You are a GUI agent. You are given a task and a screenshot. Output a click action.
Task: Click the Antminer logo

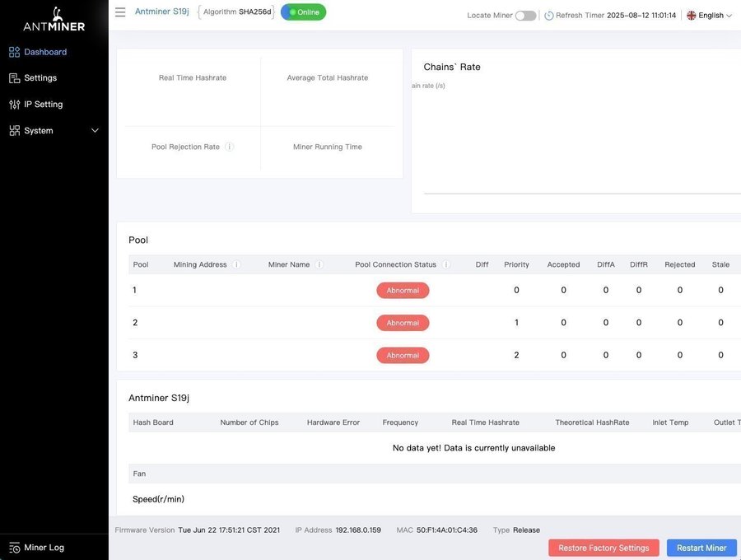coord(54,20)
